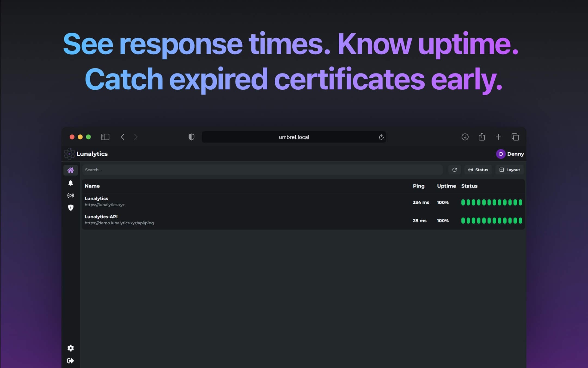588x368 pixels.
Task: Open a new tab with the plus icon
Action: [x=498, y=137]
